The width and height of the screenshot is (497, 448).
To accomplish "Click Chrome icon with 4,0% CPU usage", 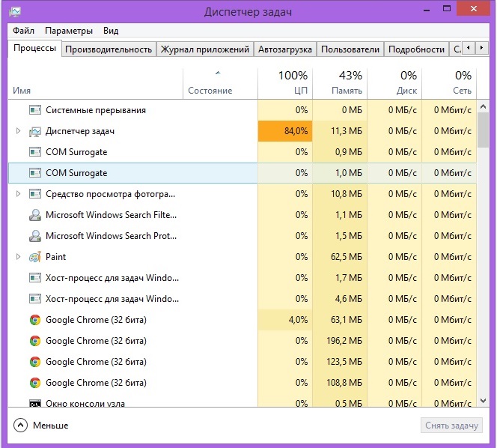I will point(35,320).
